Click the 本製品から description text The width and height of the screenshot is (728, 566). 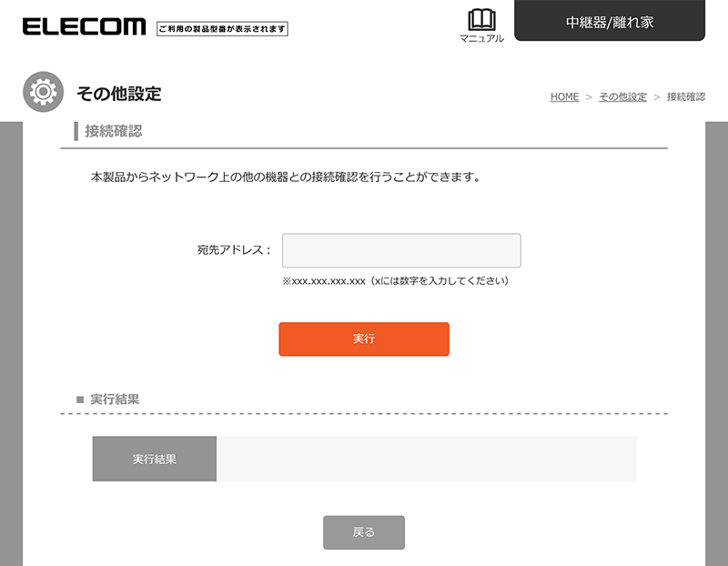[x=285, y=177]
